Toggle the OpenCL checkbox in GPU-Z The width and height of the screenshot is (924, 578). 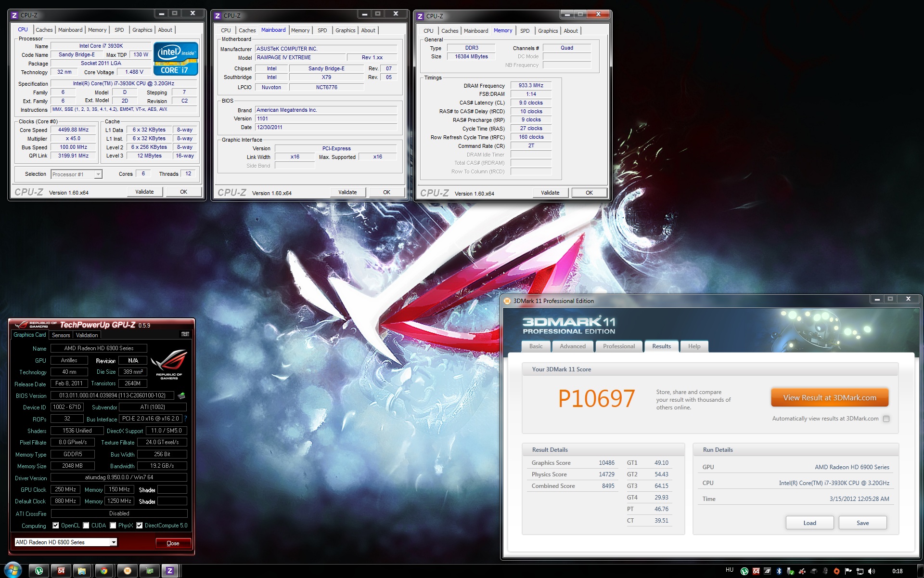click(x=56, y=525)
